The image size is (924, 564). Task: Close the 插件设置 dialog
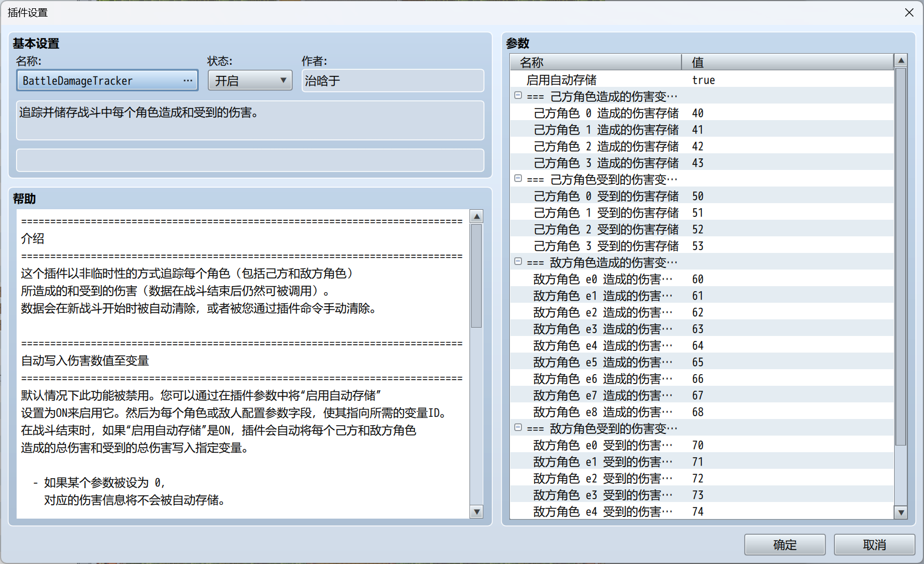(x=909, y=12)
